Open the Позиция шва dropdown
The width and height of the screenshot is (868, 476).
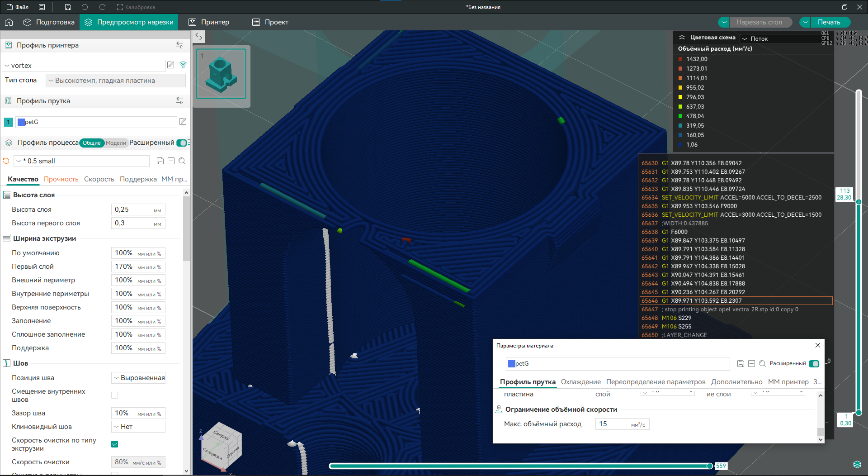(138, 378)
